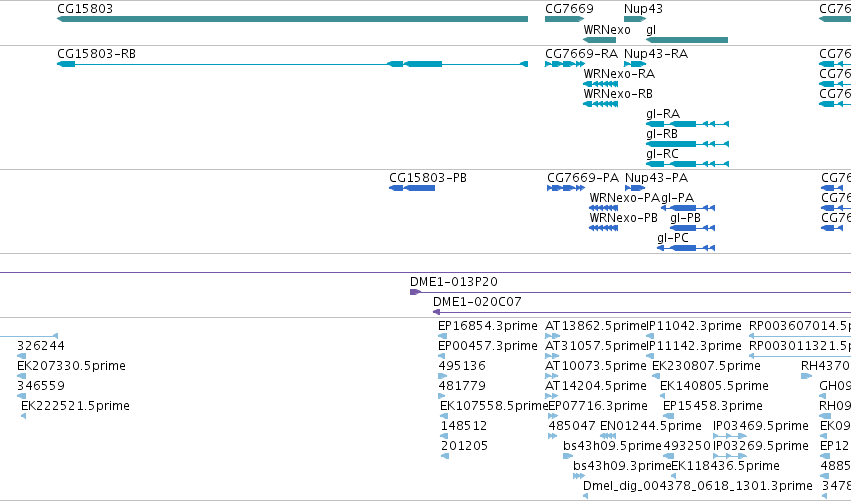This screenshot has width=851, height=501.
Task: Click the WRNexo-RB transcript label
Action: [x=618, y=94]
